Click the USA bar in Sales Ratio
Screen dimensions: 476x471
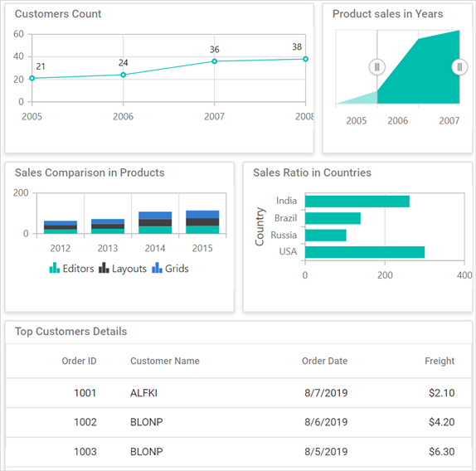click(365, 252)
